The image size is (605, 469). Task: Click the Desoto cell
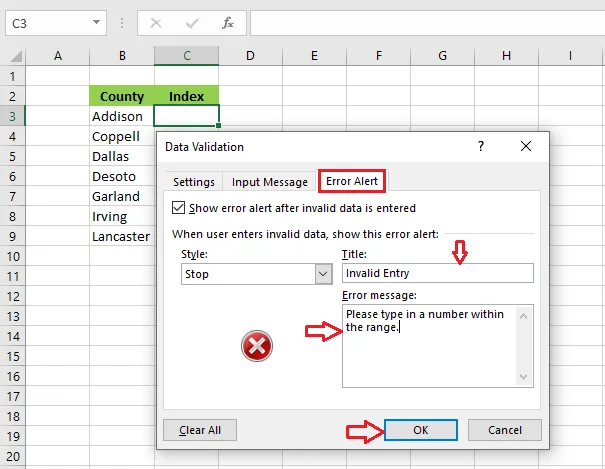pyautogui.click(x=122, y=176)
